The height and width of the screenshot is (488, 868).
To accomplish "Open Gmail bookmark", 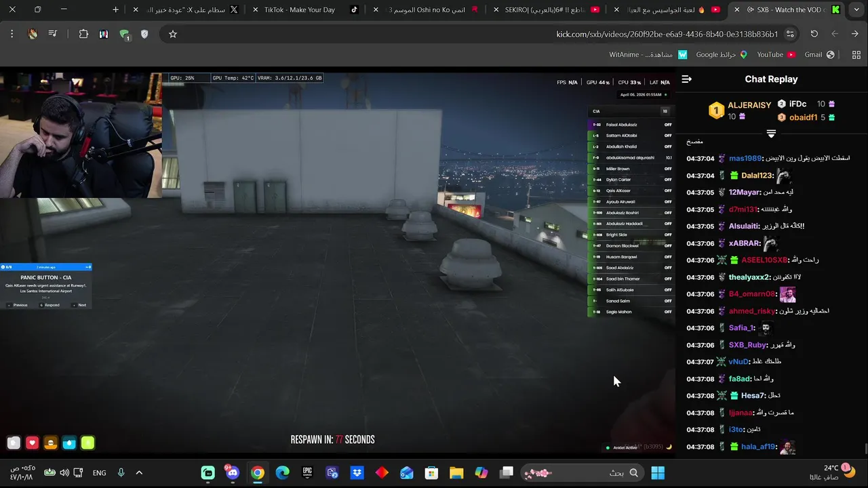I will click(x=819, y=54).
